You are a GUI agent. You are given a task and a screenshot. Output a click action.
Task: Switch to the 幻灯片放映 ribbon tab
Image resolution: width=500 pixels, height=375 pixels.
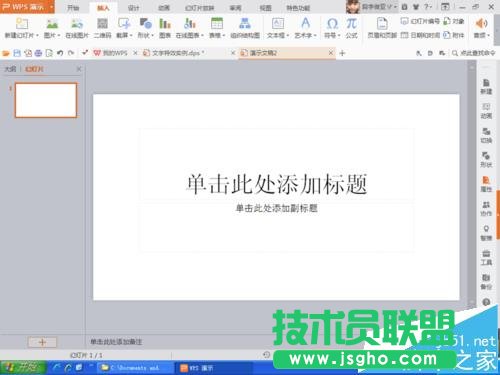click(x=199, y=8)
